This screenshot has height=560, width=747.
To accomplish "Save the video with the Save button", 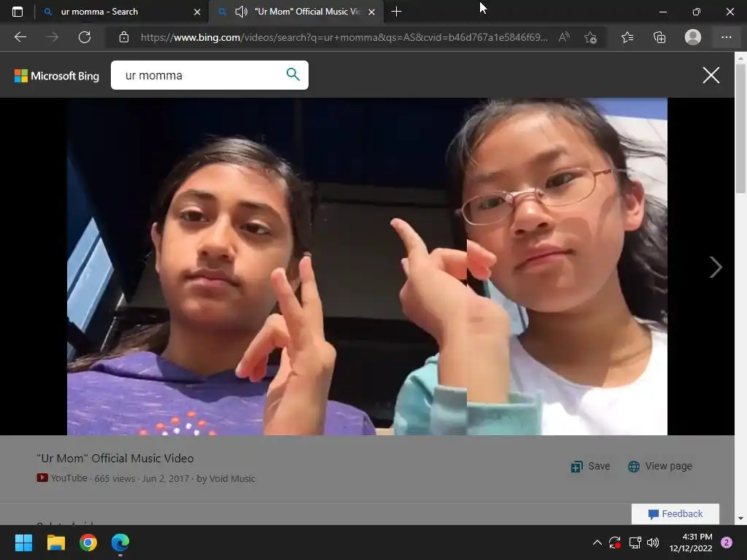I will coord(590,466).
